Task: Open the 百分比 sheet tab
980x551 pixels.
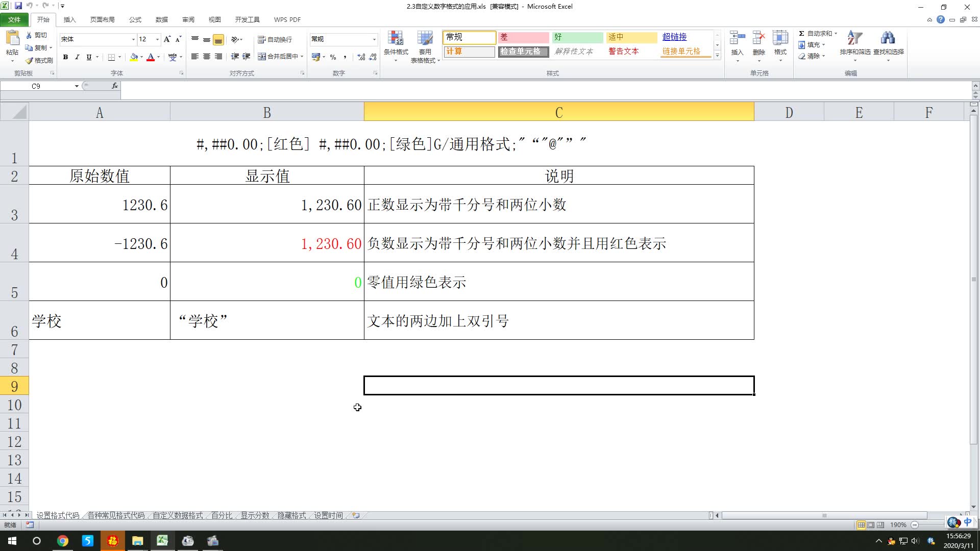Action: [x=220, y=515]
